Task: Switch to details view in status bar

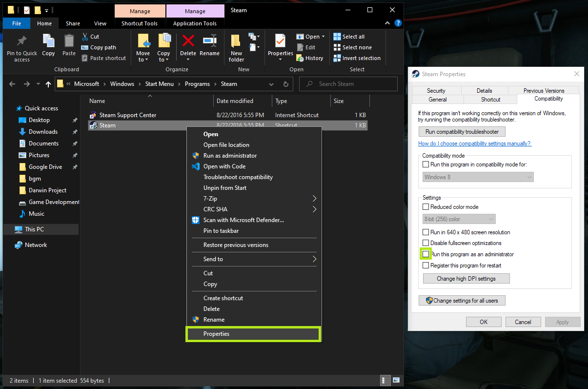Action: click(x=385, y=380)
